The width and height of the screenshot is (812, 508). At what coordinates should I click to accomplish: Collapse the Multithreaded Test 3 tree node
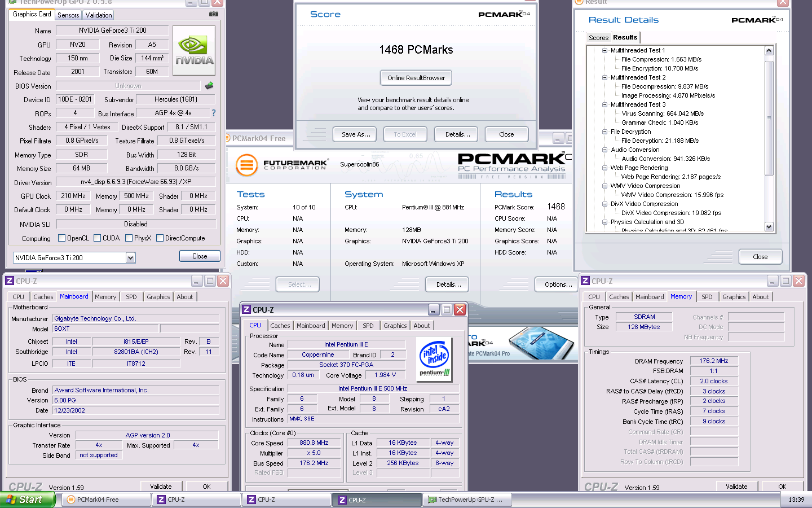coord(604,104)
